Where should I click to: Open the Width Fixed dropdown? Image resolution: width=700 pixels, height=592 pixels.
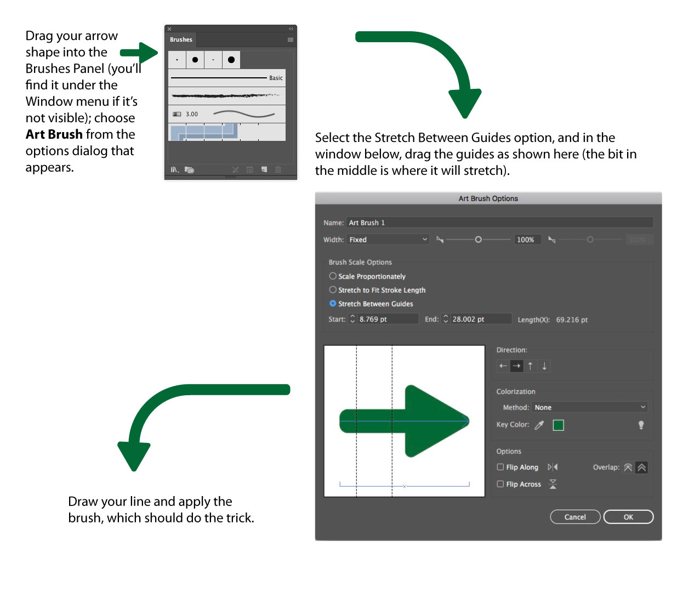coord(388,240)
